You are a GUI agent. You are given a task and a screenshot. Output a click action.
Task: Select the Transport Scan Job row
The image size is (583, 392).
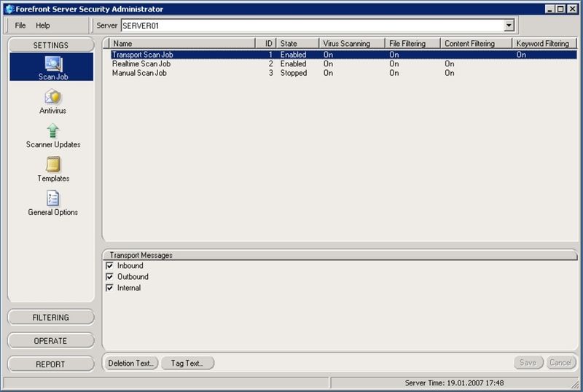tap(343, 55)
